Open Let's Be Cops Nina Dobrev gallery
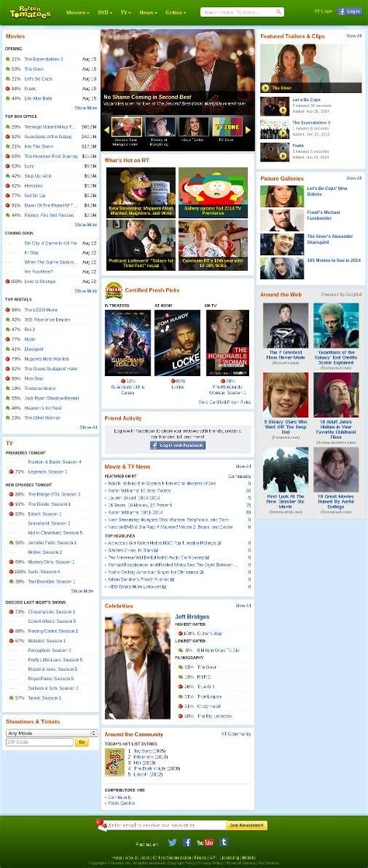368x868 pixels. (x=282, y=196)
